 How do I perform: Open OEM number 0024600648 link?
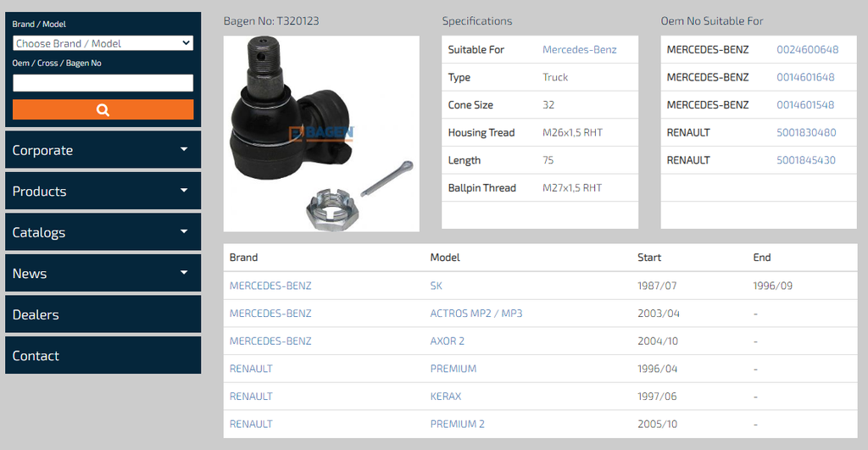807,49
